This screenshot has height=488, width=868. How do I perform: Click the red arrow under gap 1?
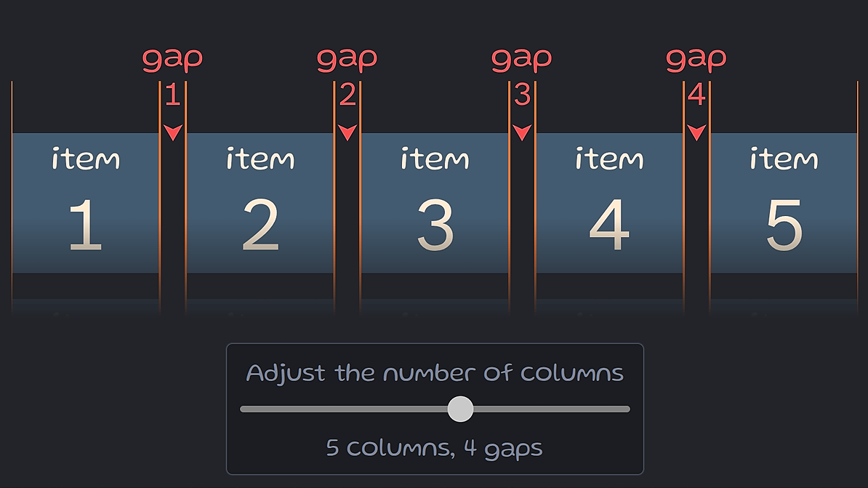click(173, 132)
